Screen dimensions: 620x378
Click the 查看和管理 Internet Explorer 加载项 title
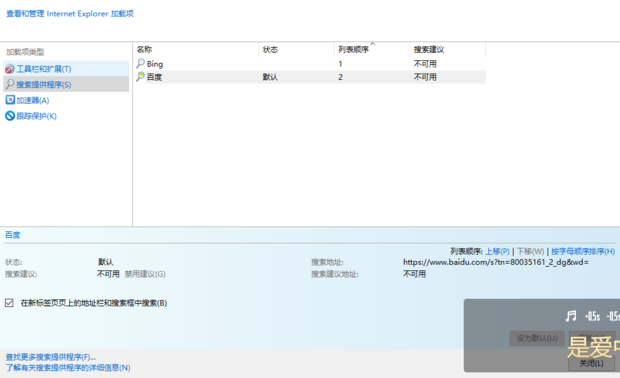coord(70,13)
